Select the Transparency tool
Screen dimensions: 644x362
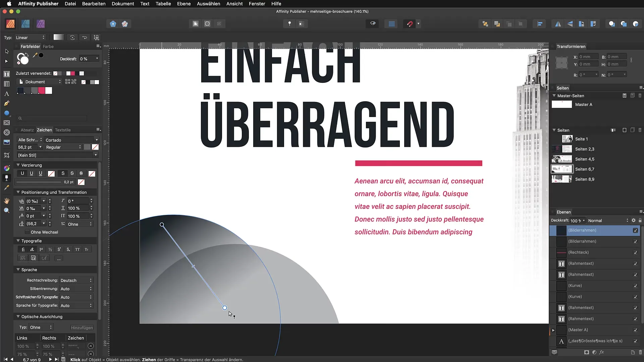click(7, 178)
